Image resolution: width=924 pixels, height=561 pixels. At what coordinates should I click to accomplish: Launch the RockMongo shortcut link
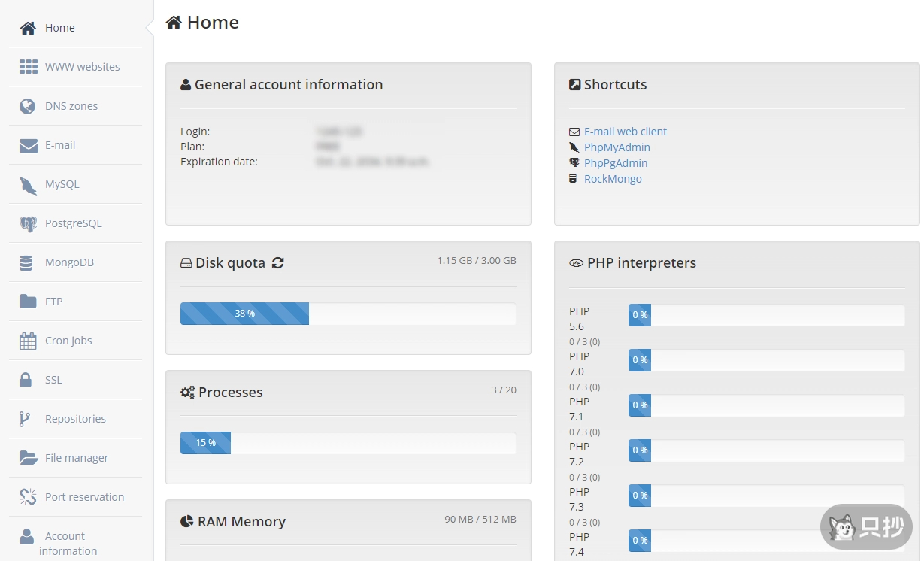coord(613,179)
